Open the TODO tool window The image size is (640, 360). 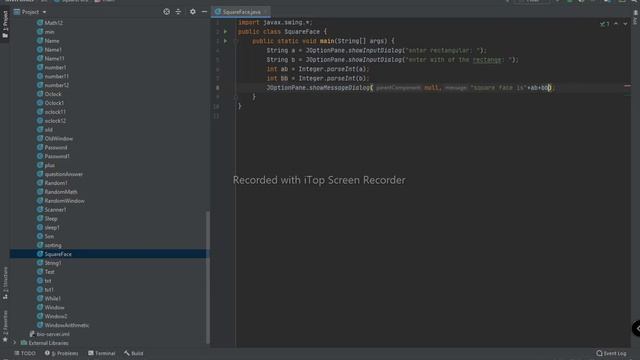pyautogui.click(x=25, y=353)
